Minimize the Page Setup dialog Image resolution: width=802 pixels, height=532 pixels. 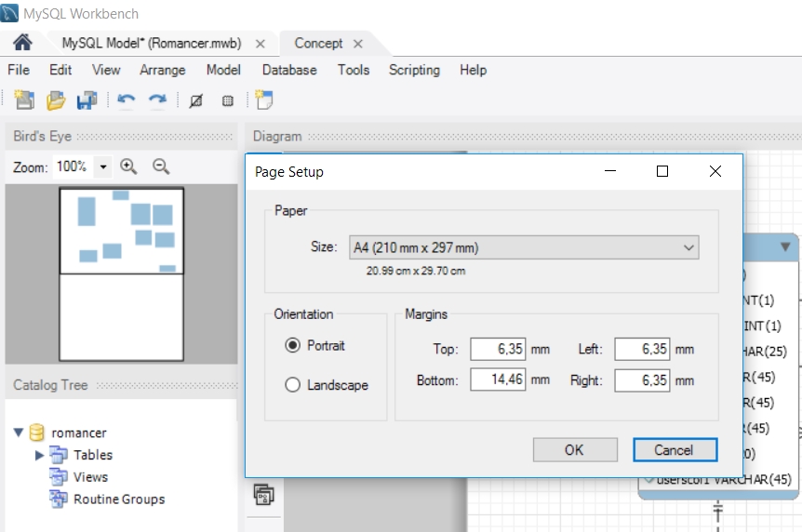pyautogui.click(x=610, y=171)
